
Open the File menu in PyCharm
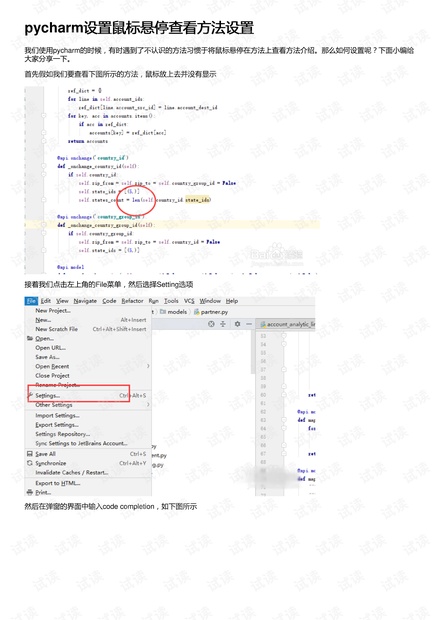[31, 301]
